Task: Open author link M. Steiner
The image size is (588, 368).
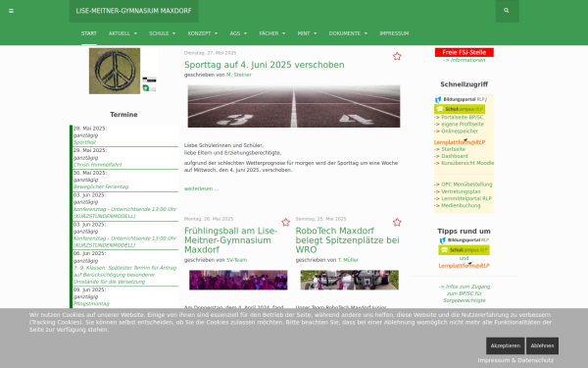Action: pos(238,75)
